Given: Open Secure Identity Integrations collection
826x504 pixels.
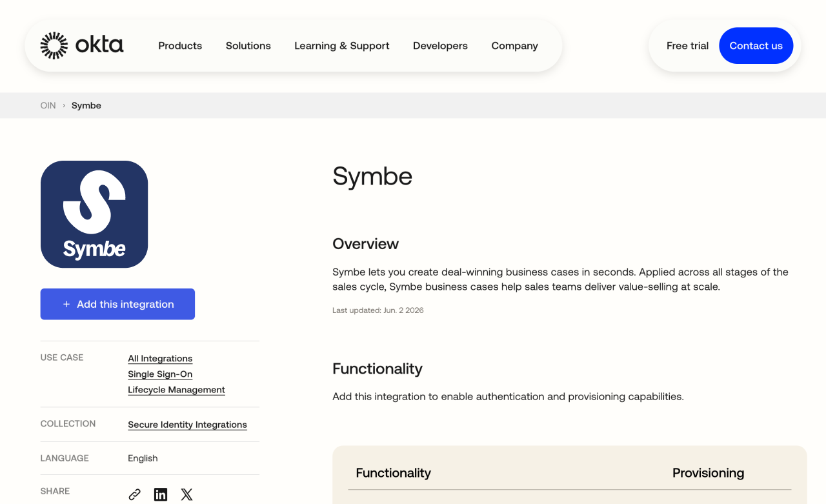Looking at the screenshot, I should [x=187, y=425].
